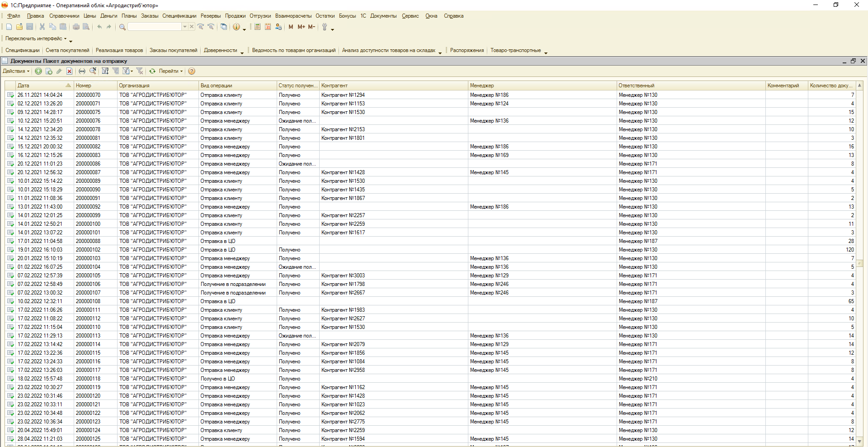Expand the Действия dropdown menu
Screen dimensions: 868x447
coord(16,71)
